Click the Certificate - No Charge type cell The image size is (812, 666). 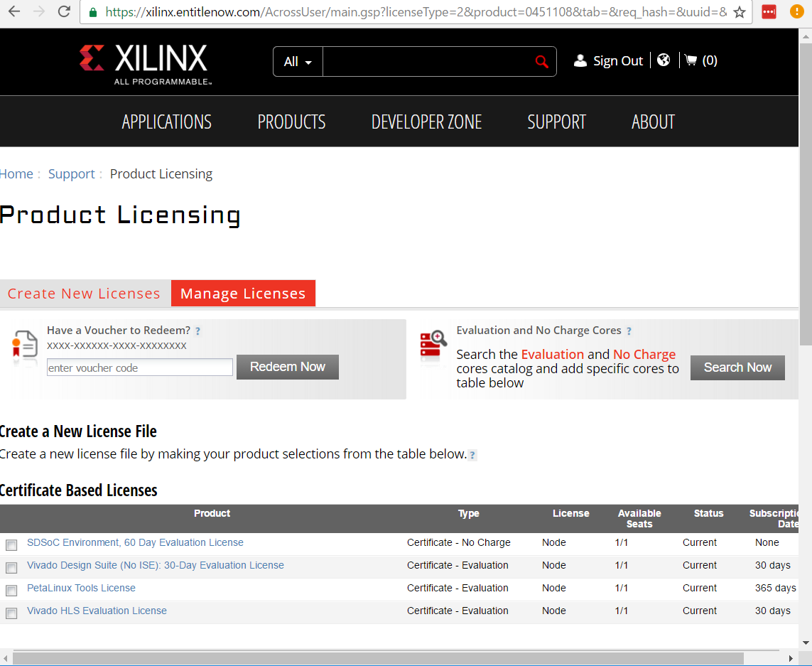coord(459,542)
